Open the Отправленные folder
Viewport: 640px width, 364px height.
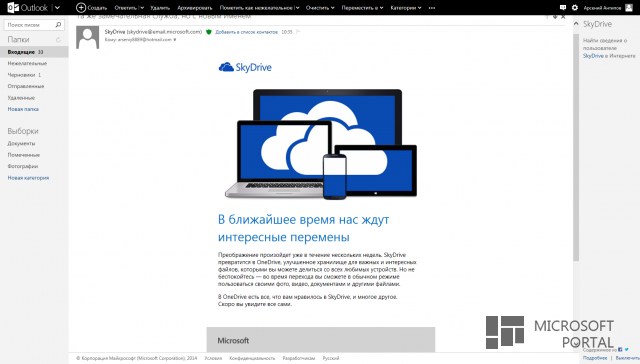26,86
